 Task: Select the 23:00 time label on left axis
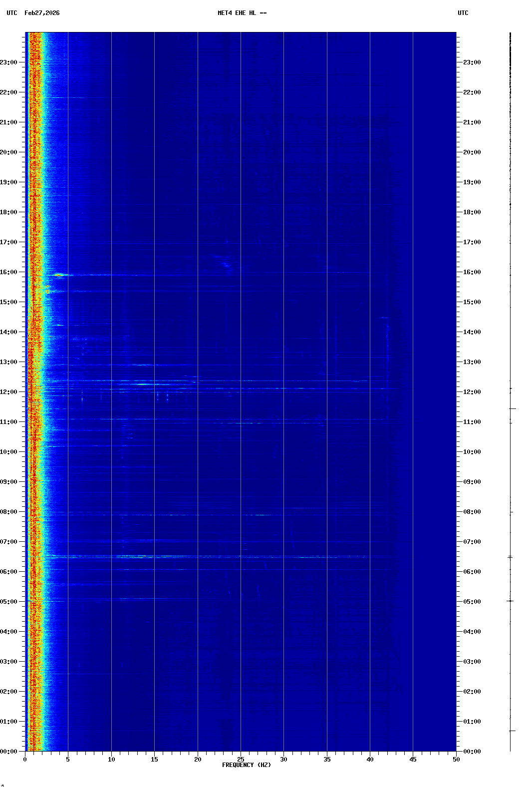click(8, 62)
